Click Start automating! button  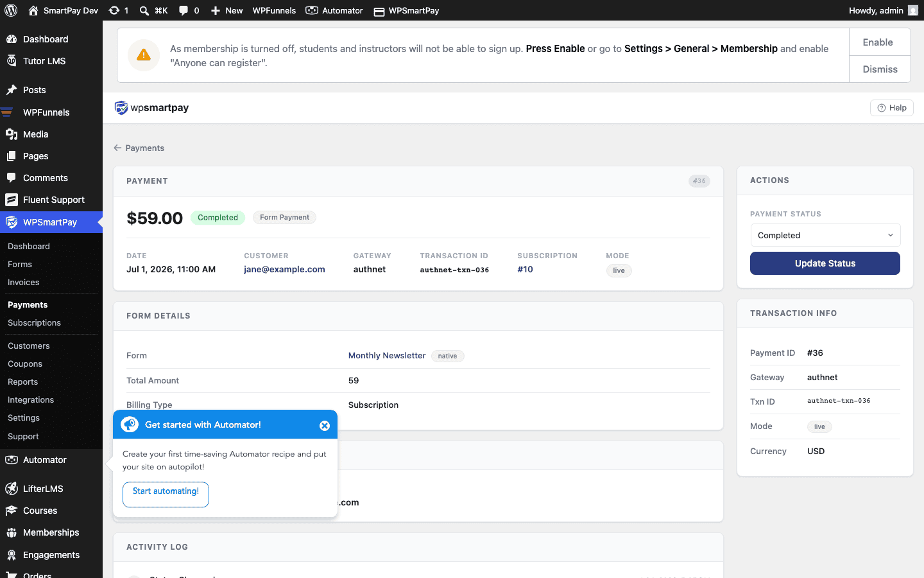(x=166, y=494)
